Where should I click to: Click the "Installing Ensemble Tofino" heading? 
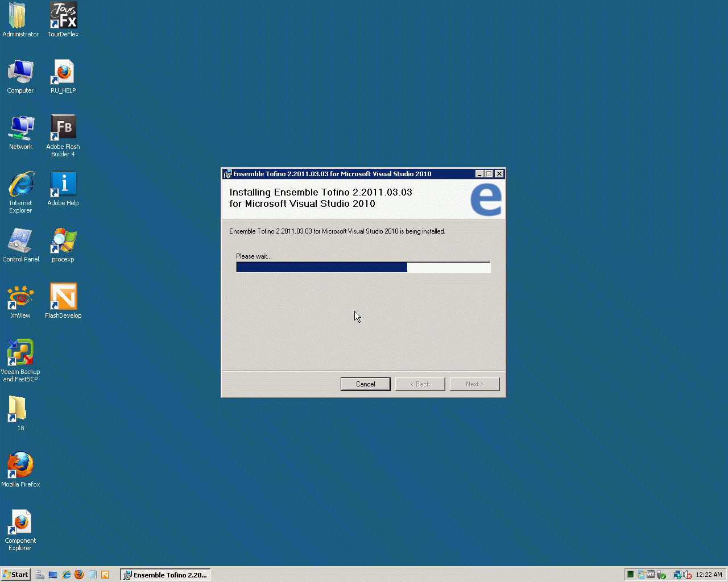[321, 198]
